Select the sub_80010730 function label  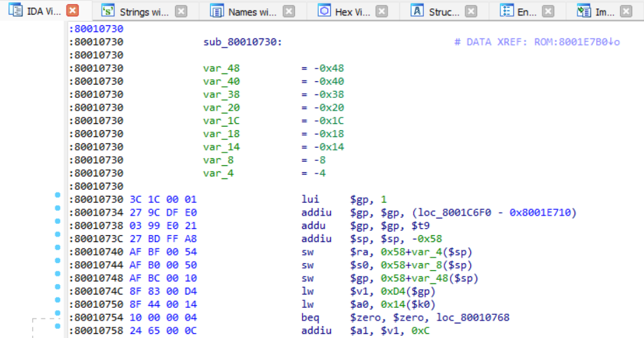coord(242,42)
